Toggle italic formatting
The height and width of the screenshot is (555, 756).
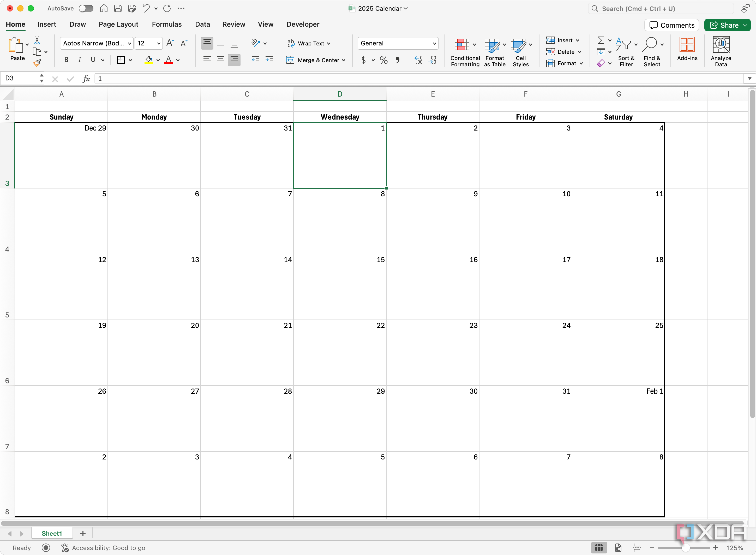tap(80, 60)
